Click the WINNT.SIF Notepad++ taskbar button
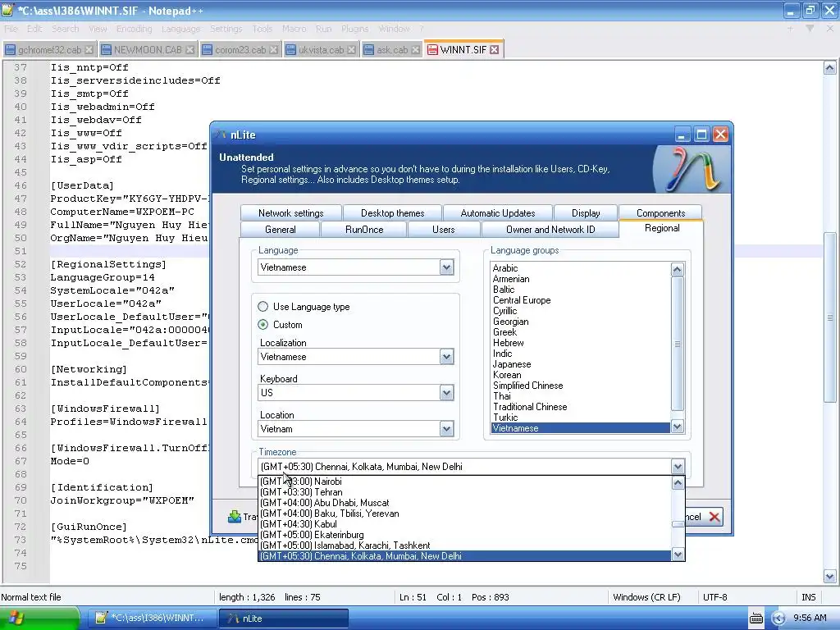Image resolution: width=840 pixels, height=630 pixels. (152, 619)
